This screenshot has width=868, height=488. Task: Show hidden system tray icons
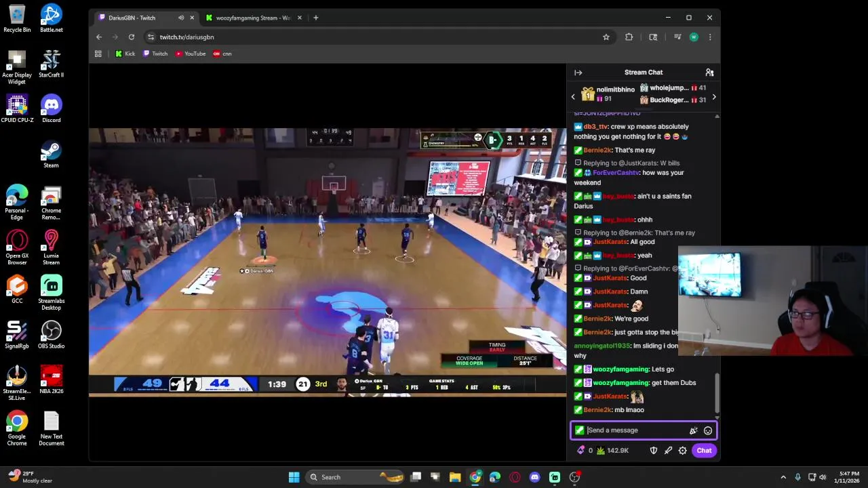coord(783,477)
